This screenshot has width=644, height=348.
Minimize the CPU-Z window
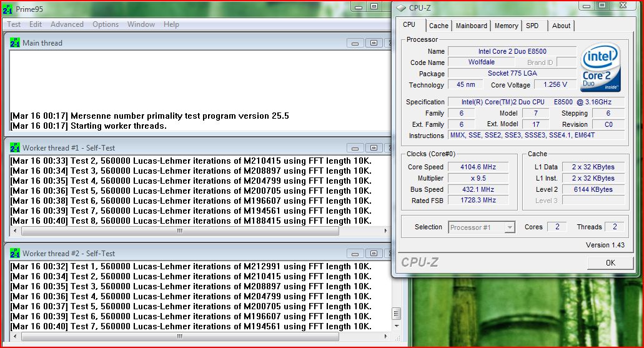(x=587, y=6)
